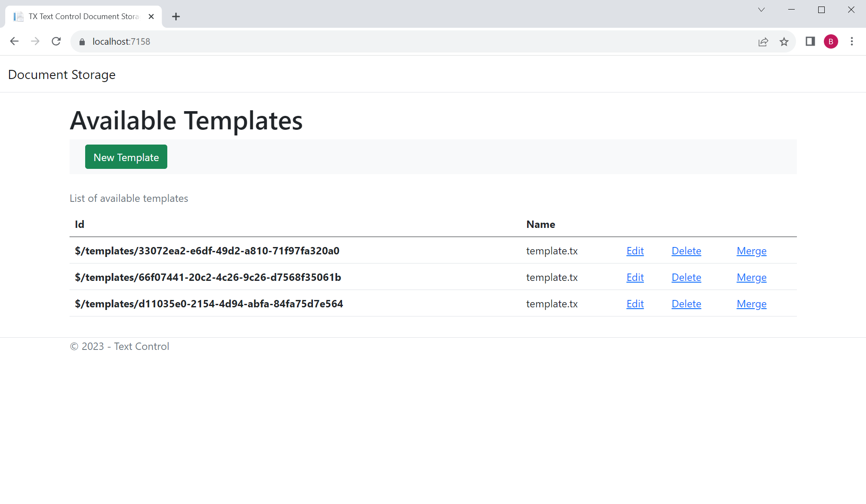866x504 pixels.
Task: Open the browser side panel icon
Action: 810,42
